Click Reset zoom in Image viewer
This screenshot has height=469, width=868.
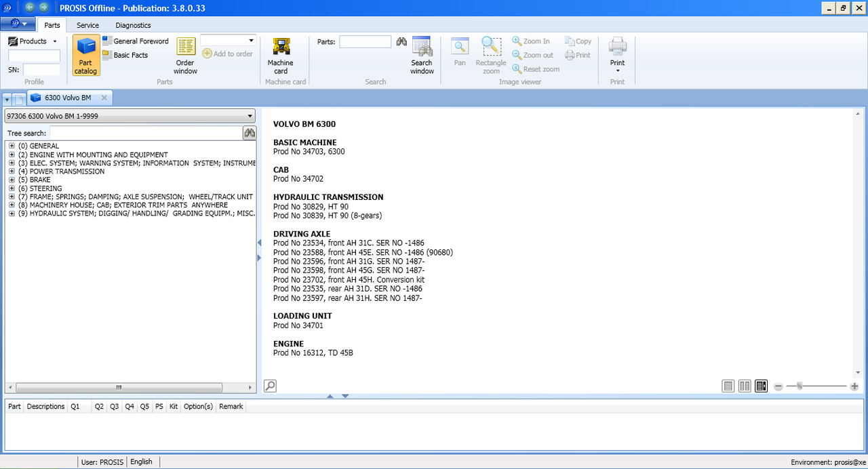[x=536, y=69]
